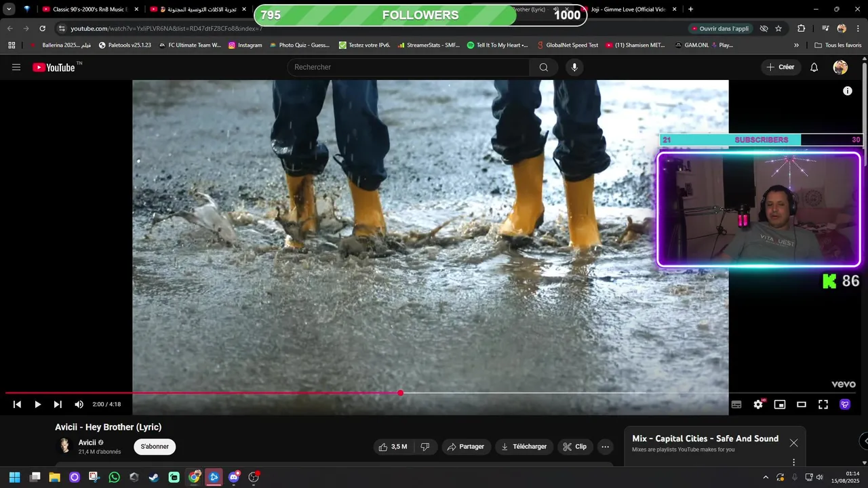
Task: Open the Chrome profile avatar
Action: tap(842, 28)
